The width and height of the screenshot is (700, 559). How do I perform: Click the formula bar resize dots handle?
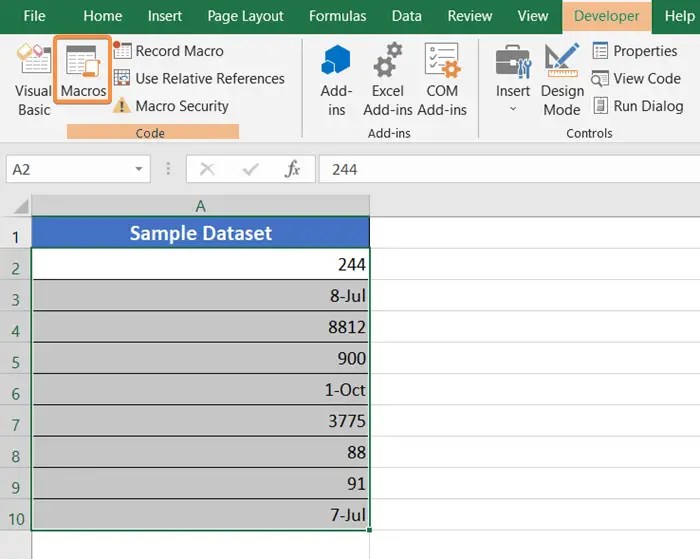pos(168,169)
